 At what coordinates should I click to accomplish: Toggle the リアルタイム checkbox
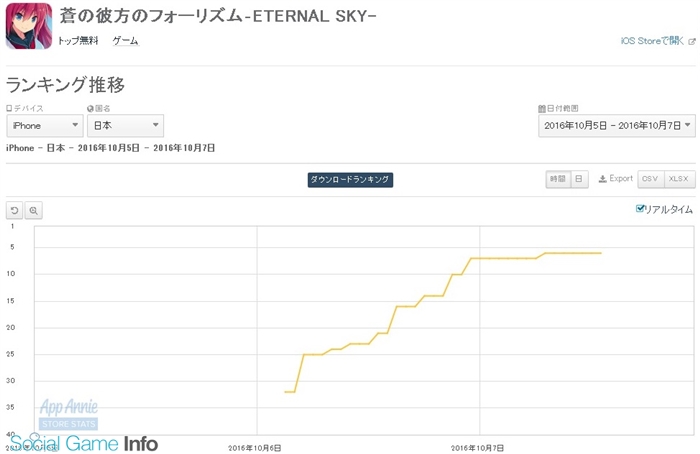pyautogui.click(x=640, y=208)
